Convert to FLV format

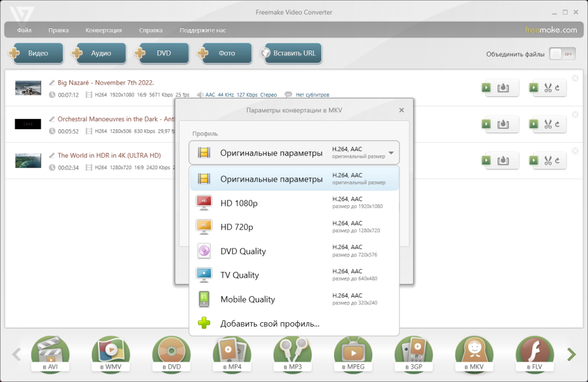535,354
